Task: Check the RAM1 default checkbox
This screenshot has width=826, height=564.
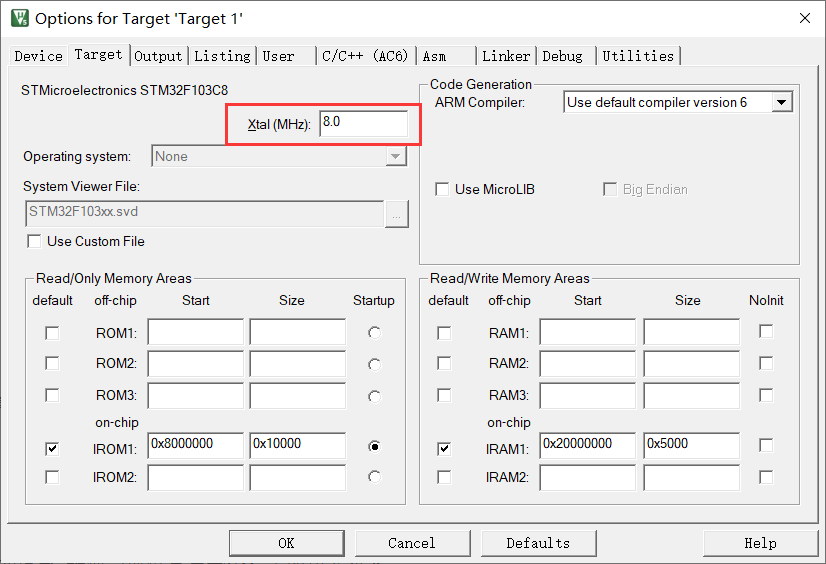Action: [444, 333]
